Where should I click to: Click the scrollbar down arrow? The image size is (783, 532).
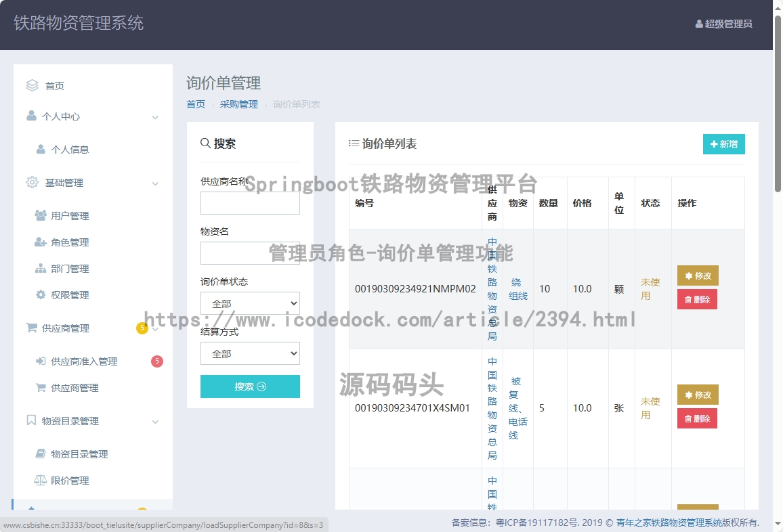(778, 524)
